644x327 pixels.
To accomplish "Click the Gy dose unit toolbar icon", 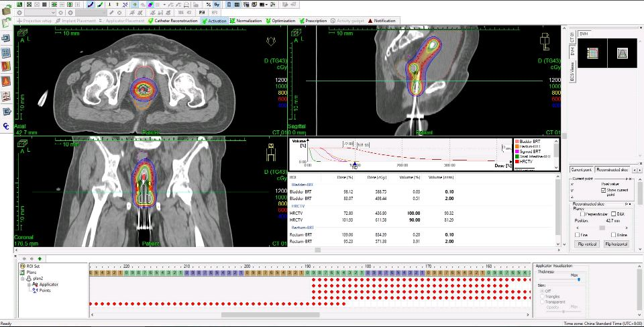I will [217, 4].
